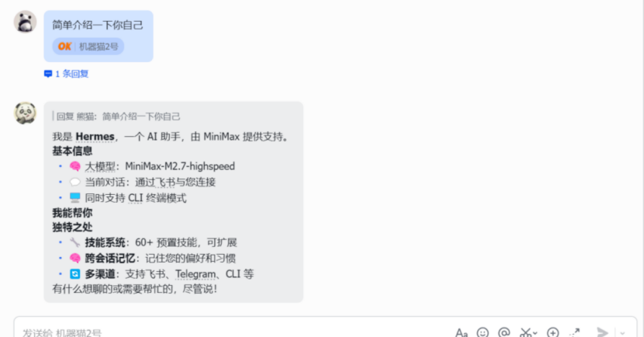Open the send options chevron dropdown
Image resolution: width=644 pixels, height=337 pixels.
[622, 333]
